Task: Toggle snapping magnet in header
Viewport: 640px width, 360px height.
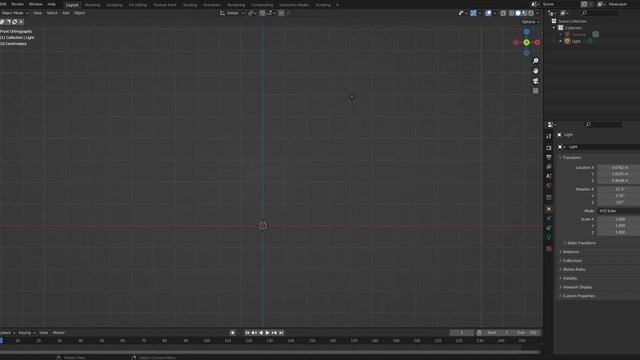Action: (262, 13)
